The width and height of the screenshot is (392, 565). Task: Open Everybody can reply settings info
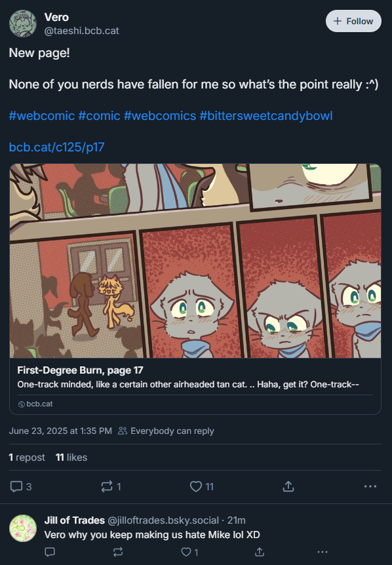tap(166, 431)
